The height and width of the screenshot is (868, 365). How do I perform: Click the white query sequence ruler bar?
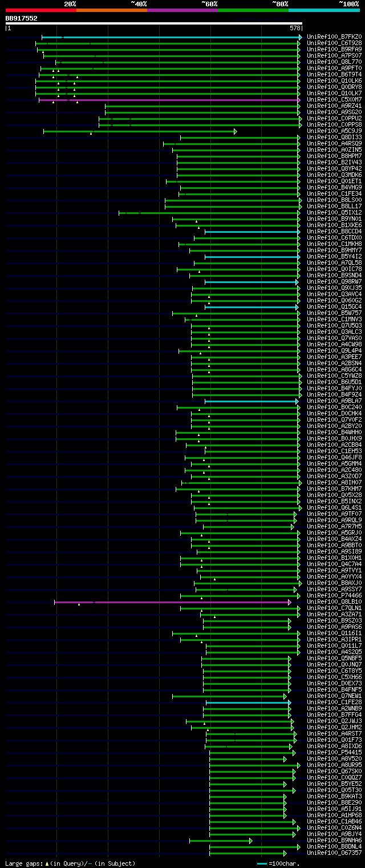[153, 23]
